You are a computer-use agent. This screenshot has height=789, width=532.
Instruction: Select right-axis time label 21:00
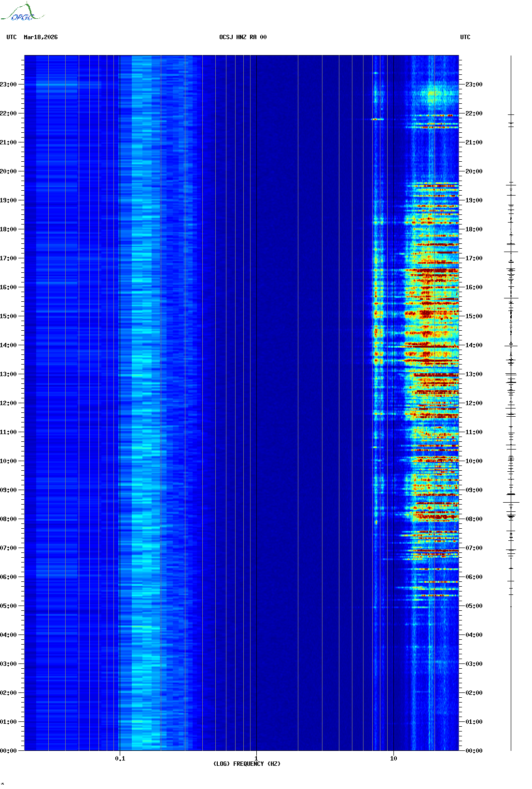474,142
